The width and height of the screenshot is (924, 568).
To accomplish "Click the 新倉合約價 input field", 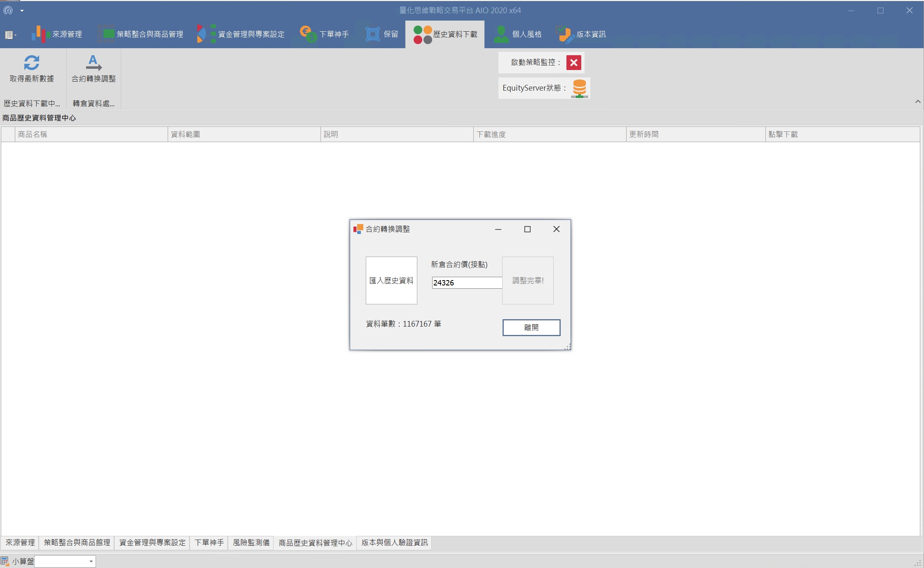I will pyautogui.click(x=466, y=283).
